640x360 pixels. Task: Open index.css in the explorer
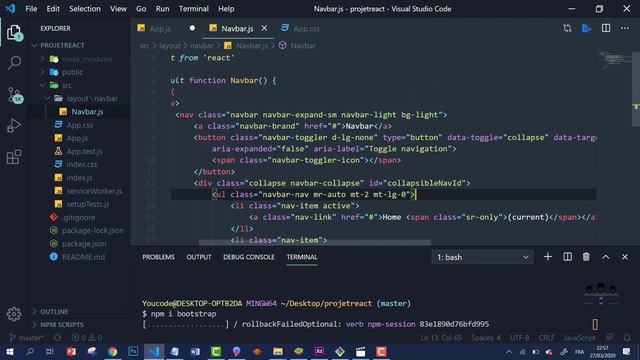click(82, 164)
